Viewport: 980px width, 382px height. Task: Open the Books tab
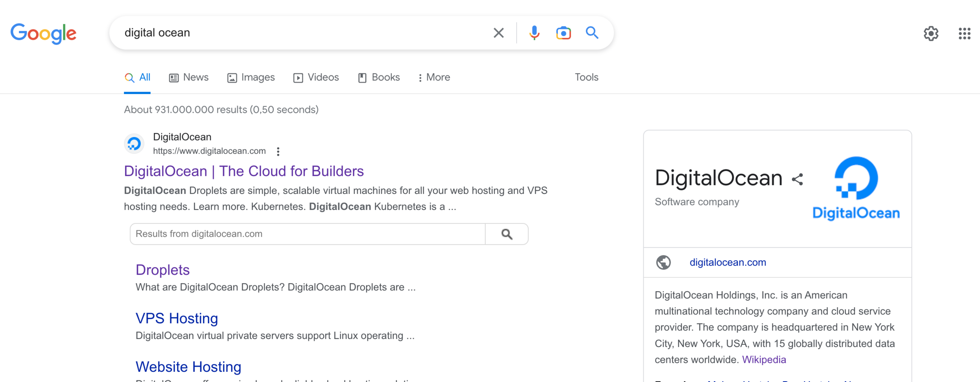379,78
